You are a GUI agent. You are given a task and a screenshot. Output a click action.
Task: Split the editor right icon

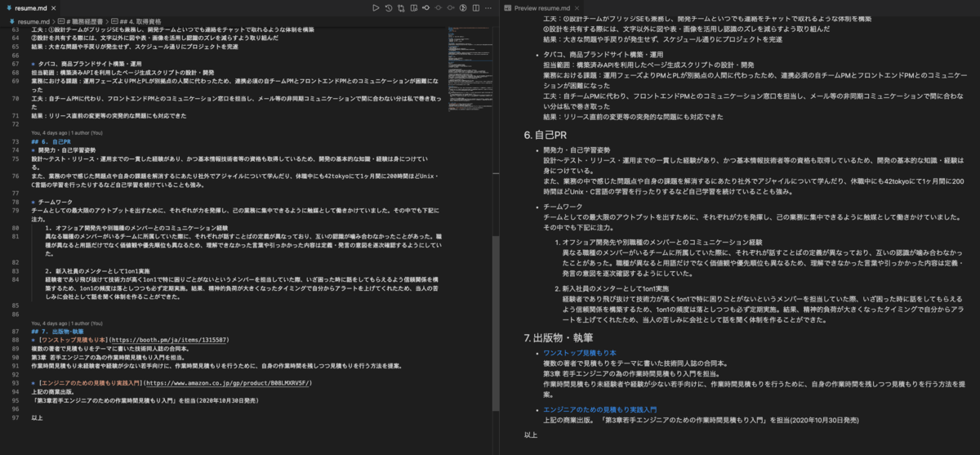tap(475, 8)
